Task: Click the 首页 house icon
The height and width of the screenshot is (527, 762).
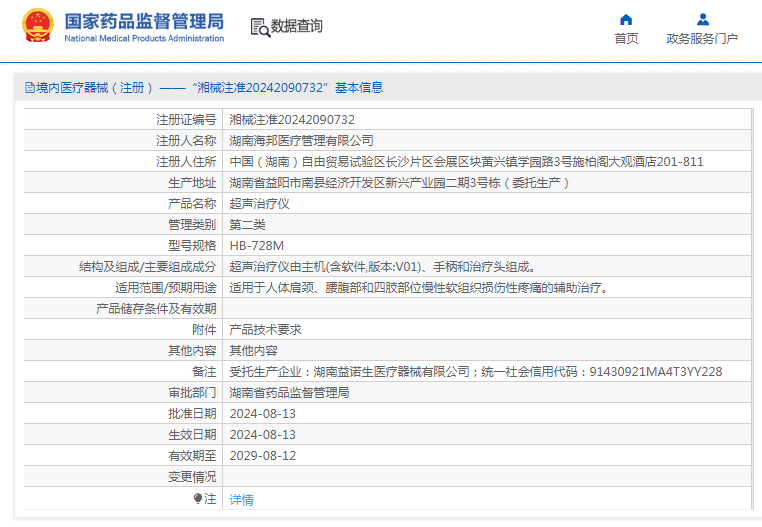Action: click(626, 19)
